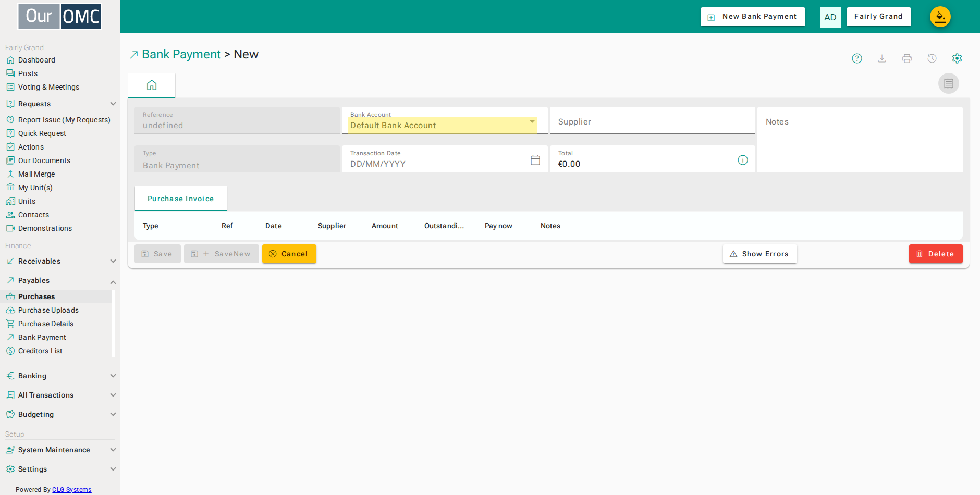Click the Cancel button
Viewport: 980px width, 495px height.
tap(289, 254)
